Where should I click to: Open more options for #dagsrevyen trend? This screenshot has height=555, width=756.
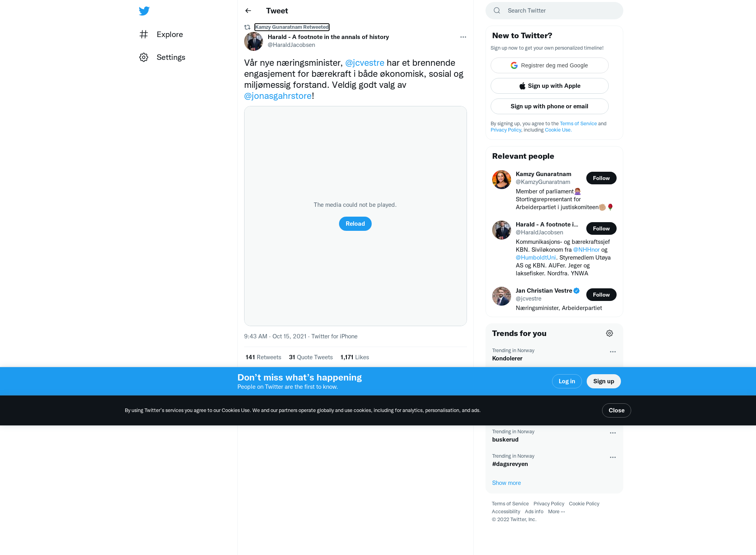tap(613, 457)
